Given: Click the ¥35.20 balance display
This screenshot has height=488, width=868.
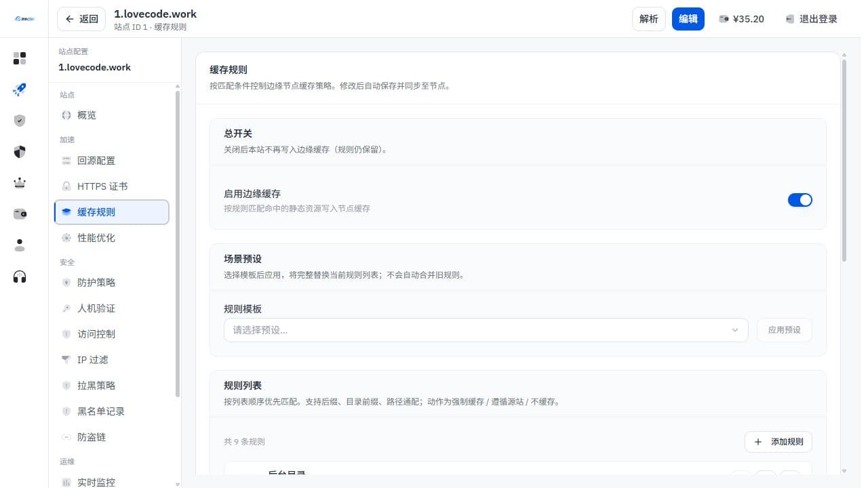Looking at the screenshot, I should point(741,19).
